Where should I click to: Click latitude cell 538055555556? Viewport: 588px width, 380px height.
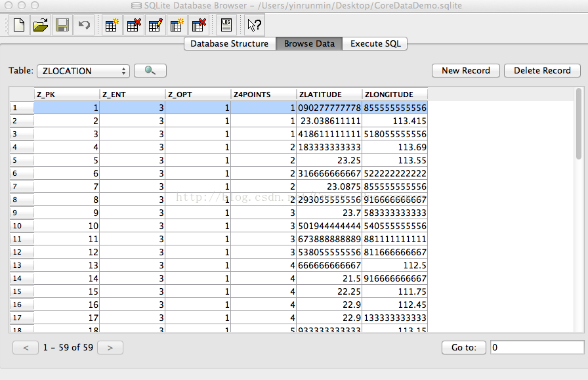(x=329, y=252)
